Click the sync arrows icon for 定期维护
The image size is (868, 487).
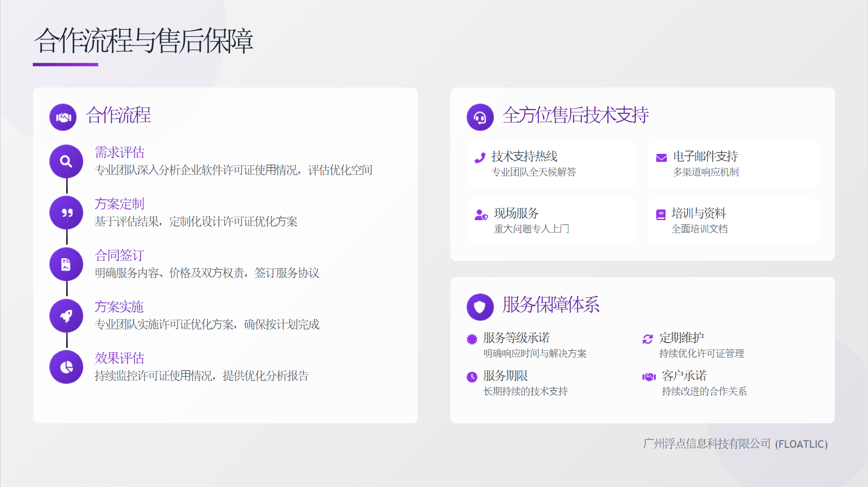coord(648,339)
